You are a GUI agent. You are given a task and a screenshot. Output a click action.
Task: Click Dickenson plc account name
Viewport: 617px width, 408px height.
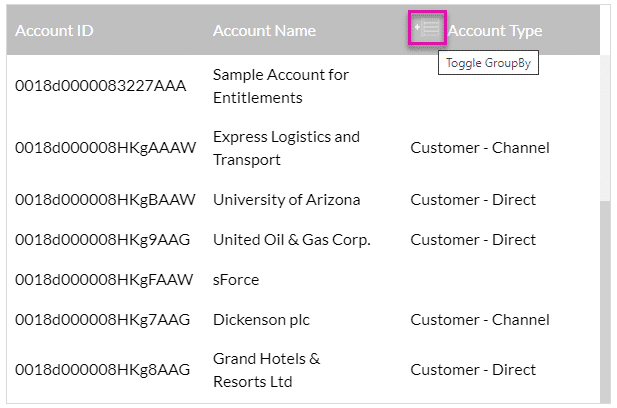point(262,320)
